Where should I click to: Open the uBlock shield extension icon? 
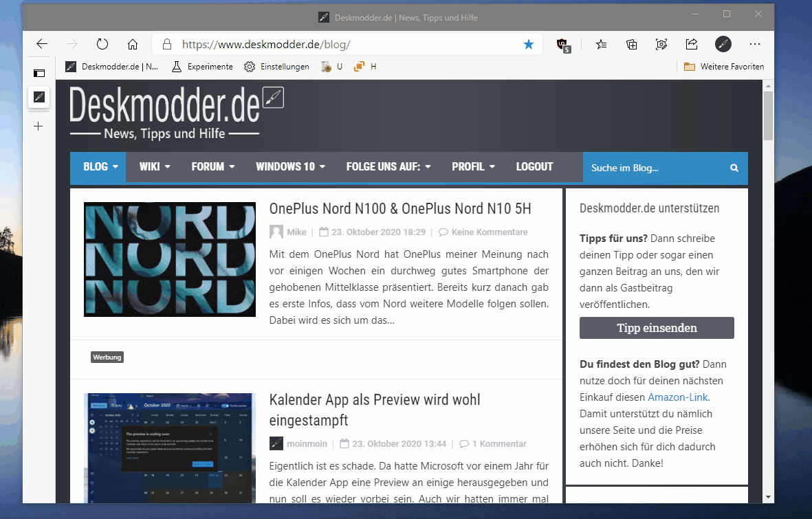563,45
